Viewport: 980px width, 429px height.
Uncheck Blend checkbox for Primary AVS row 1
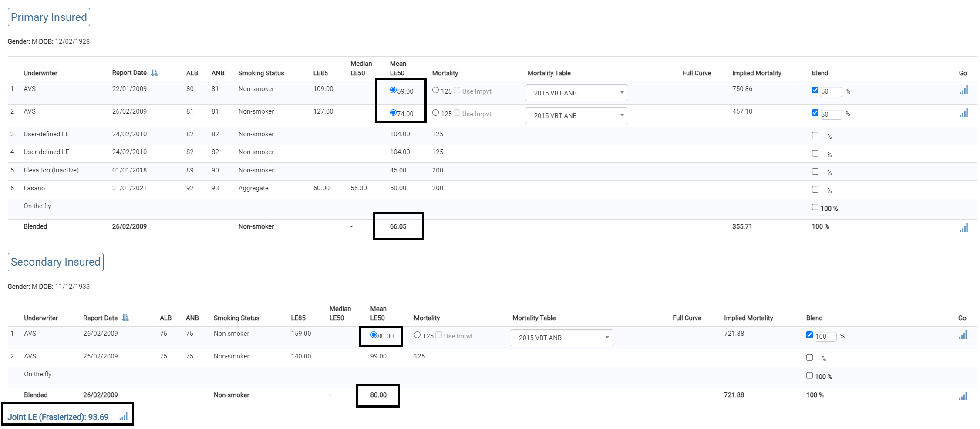[x=815, y=90]
